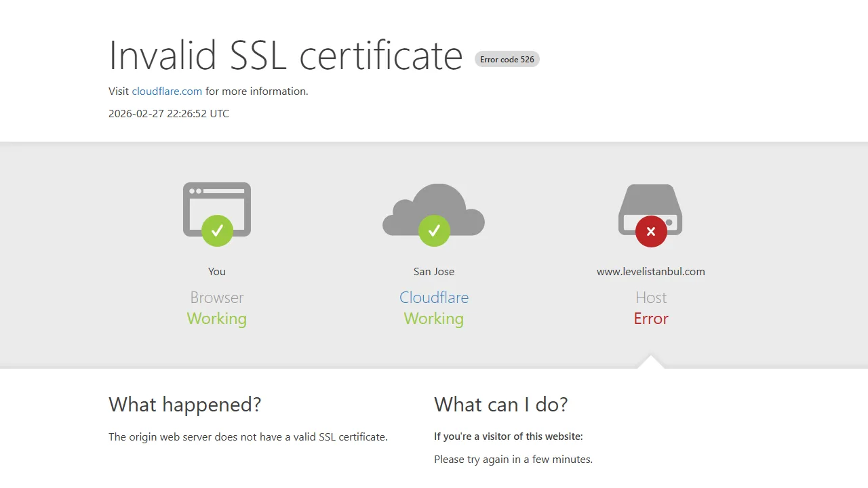Click the red X error badge
Image resolution: width=868 pixels, height=488 pixels.
coord(651,231)
